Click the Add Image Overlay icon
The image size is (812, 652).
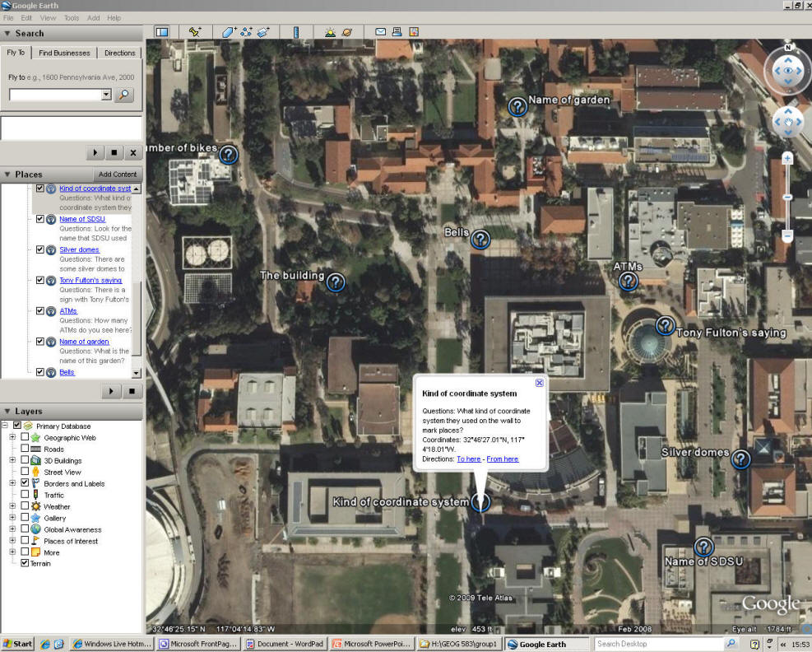263,32
